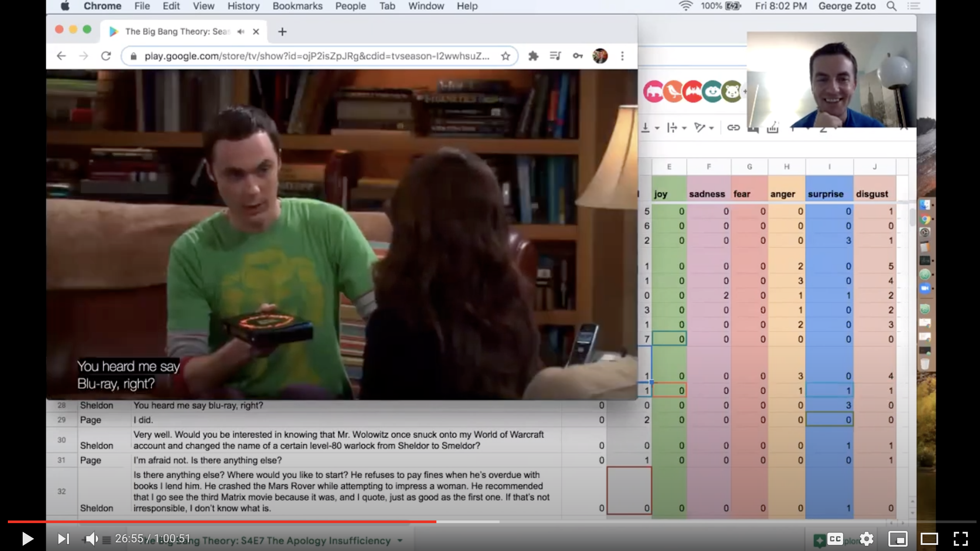Play the YouTube video
Viewport: 980px width, 551px height.
(27, 539)
